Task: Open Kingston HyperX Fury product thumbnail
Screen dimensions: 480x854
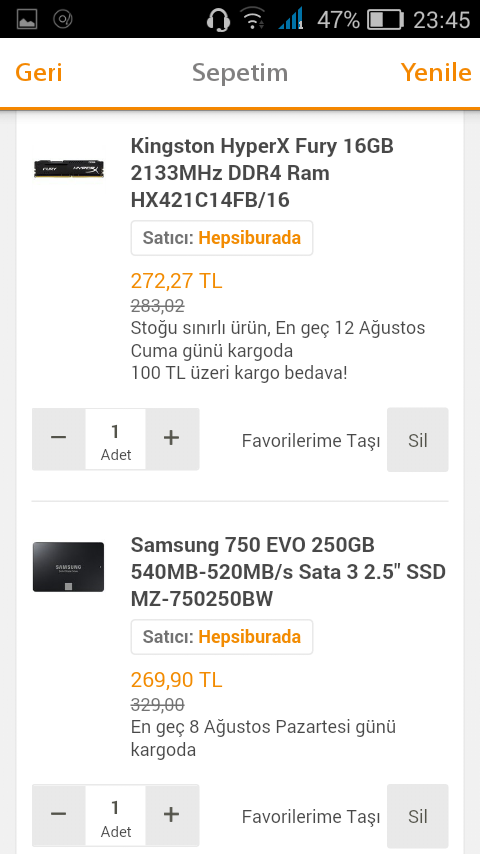Action: click(x=69, y=169)
